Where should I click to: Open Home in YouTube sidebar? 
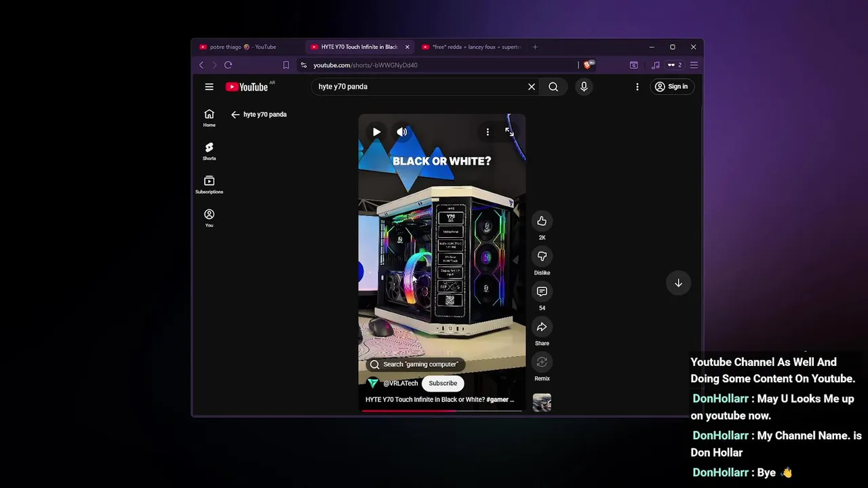click(x=209, y=118)
